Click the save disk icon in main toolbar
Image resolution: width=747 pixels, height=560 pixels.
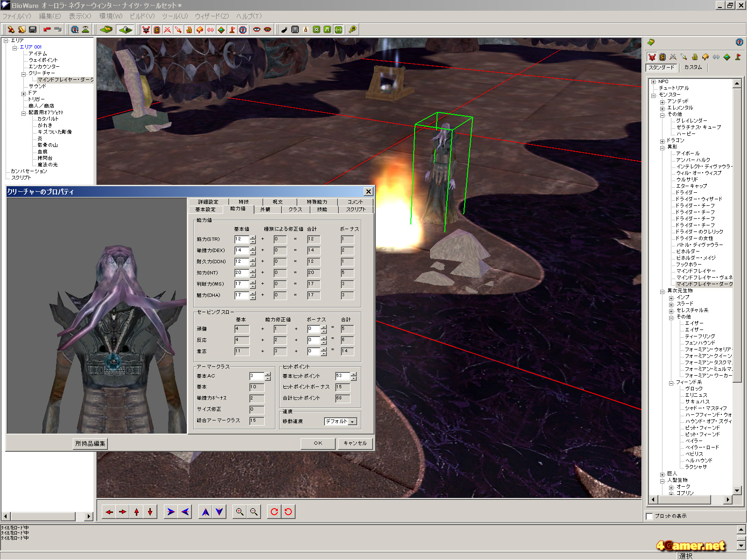click(x=33, y=29)
